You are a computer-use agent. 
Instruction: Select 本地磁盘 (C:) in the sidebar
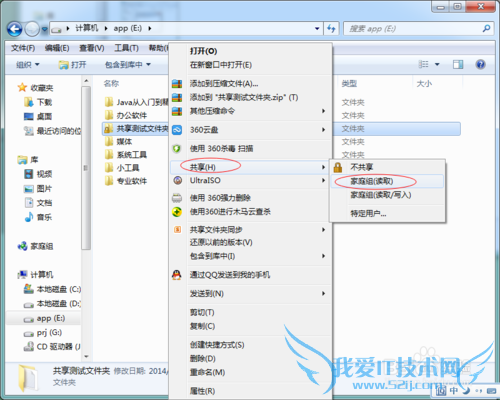tap(59, 289)
